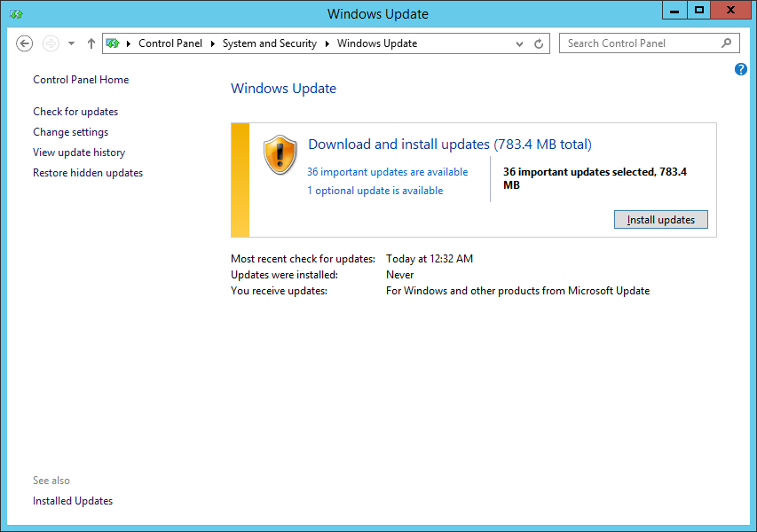
Task: Open Change settings
Action: 70,132
